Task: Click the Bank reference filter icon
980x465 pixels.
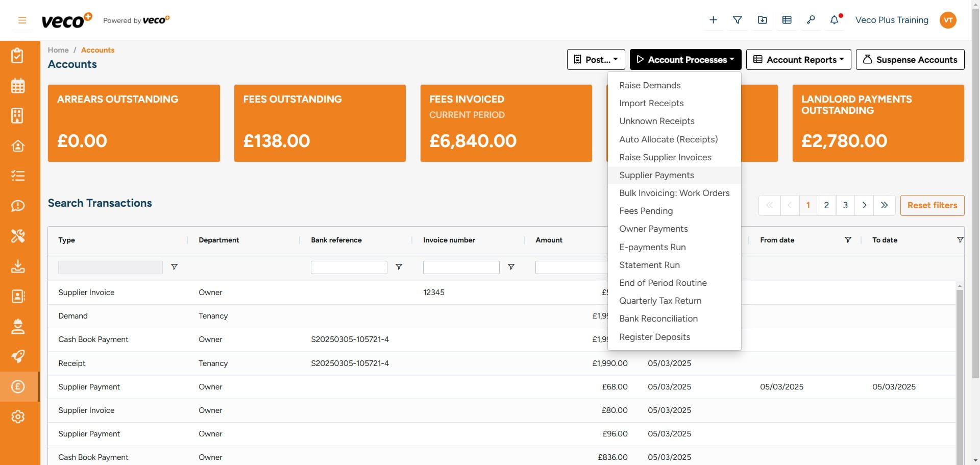Action: tap(399, 267)
